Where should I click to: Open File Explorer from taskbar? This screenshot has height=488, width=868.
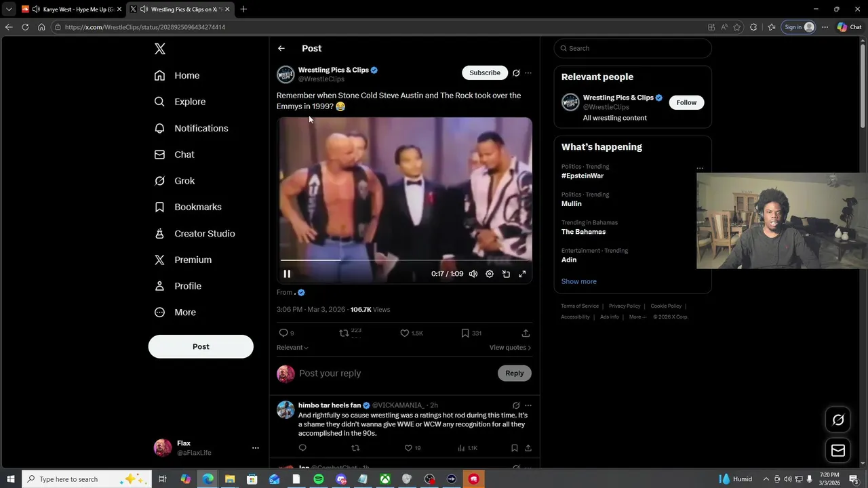click(x=230, y=479)
